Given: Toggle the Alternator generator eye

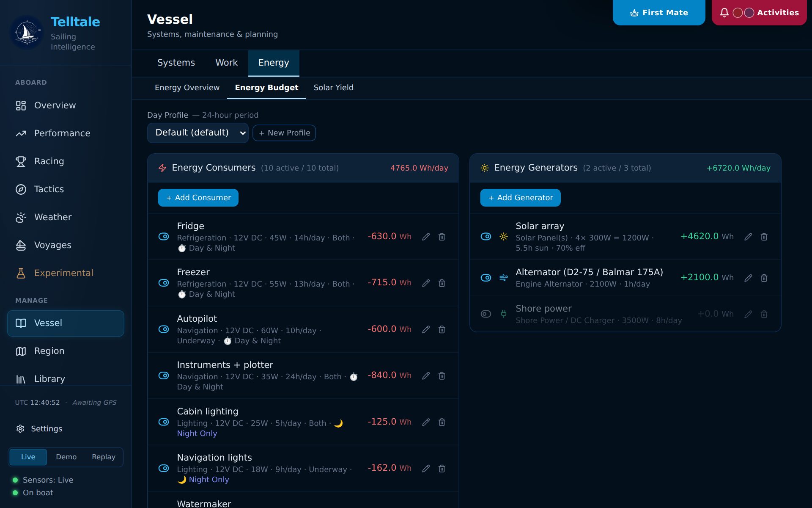Looking at the screenshot, I should (x=486, y=278).
